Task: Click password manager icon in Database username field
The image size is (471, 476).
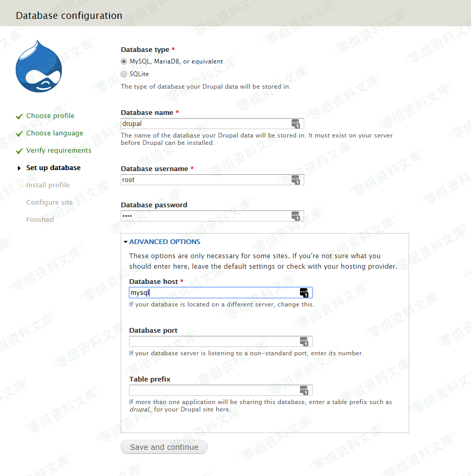Action: 296,180
